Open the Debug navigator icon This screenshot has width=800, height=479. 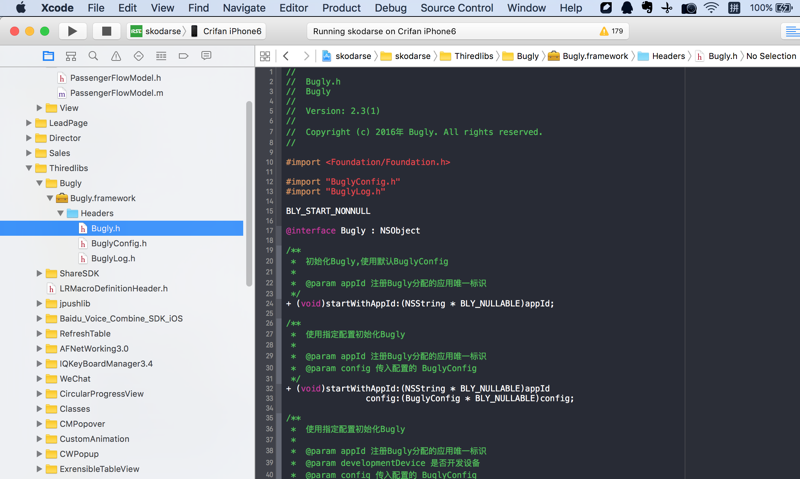click(161, 56)
